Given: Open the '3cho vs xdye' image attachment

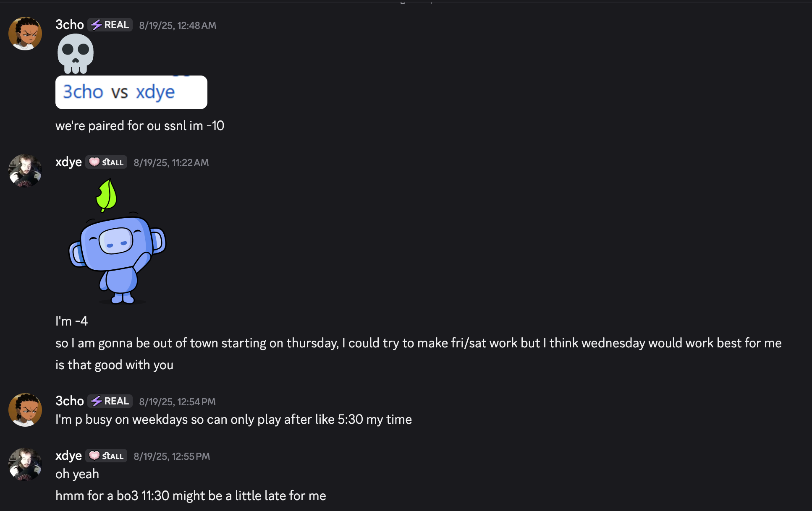Looking at the screenshot, I should (x=131, y=92).
